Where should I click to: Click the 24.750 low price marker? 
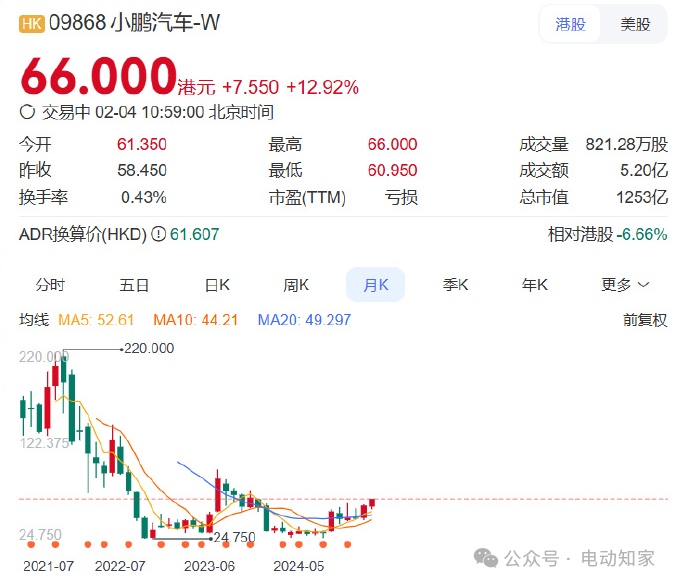[236, 537]
